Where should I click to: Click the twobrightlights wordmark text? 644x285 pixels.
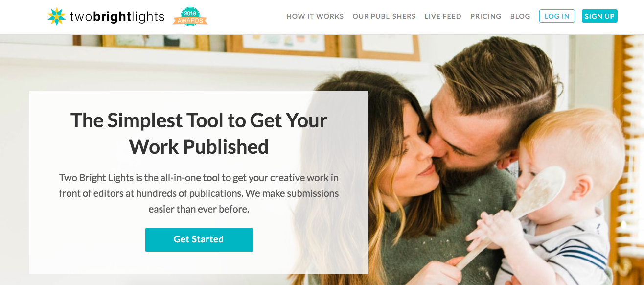click(117, 17)
